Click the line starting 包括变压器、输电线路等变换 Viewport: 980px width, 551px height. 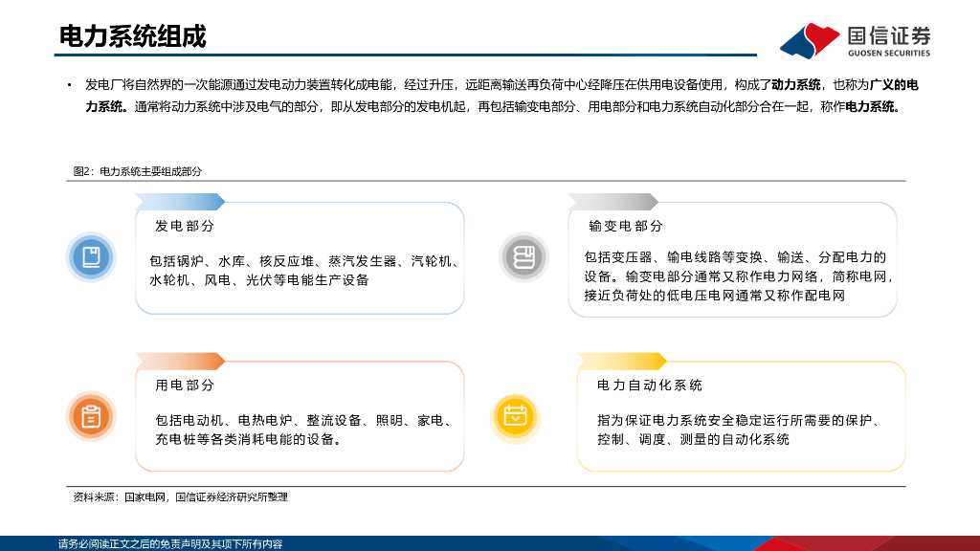tap(735, 257)
